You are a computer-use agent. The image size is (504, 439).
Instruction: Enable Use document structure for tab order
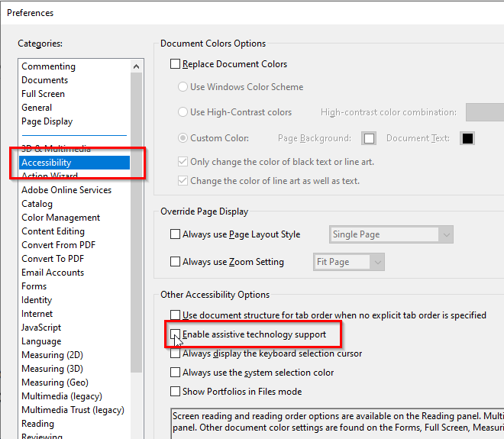coord(175,315)
